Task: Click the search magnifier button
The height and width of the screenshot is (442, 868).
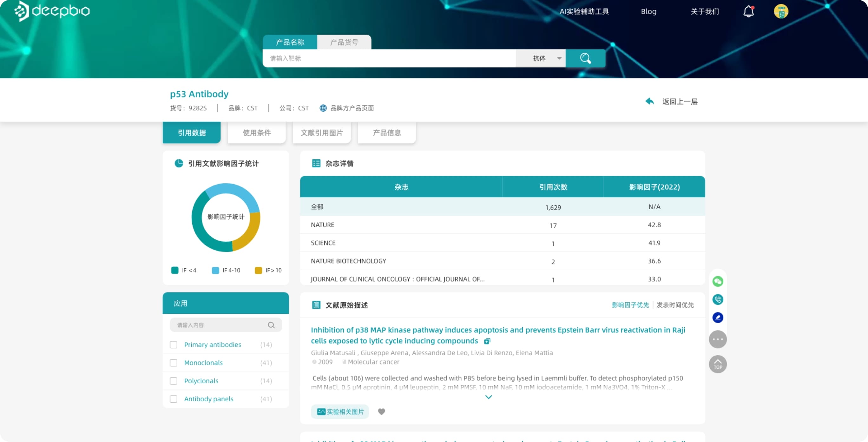Action: click(x=585, y=58)
